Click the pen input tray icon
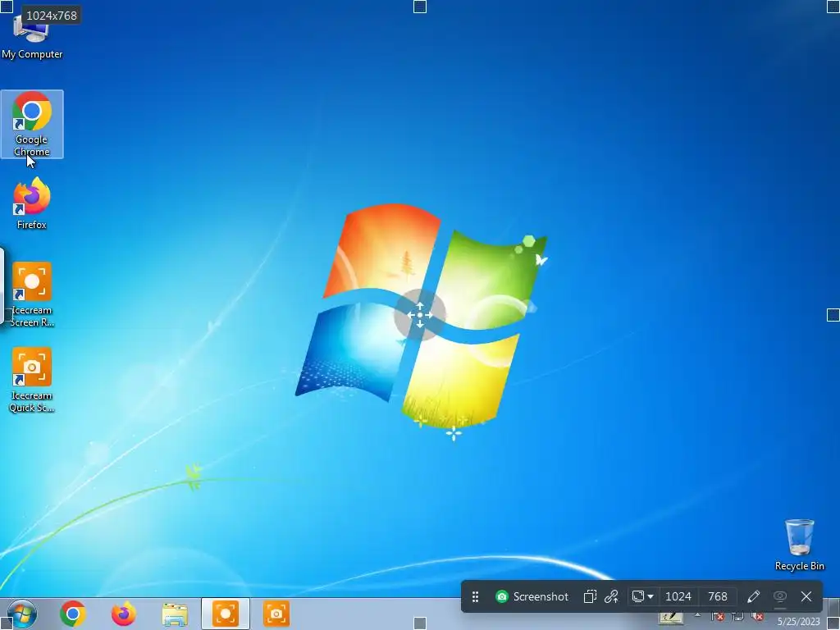The width and height of the screenshot is (840, 630). [671, 618]
